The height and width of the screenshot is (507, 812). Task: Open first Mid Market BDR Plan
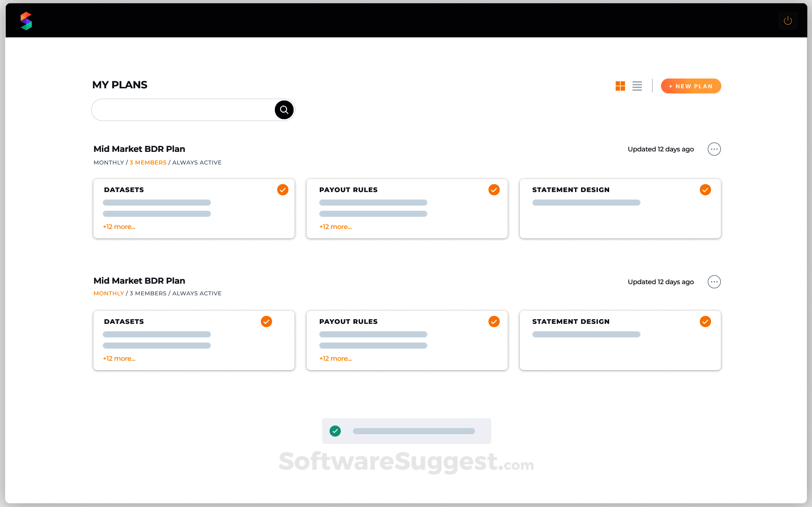(139, 149)
